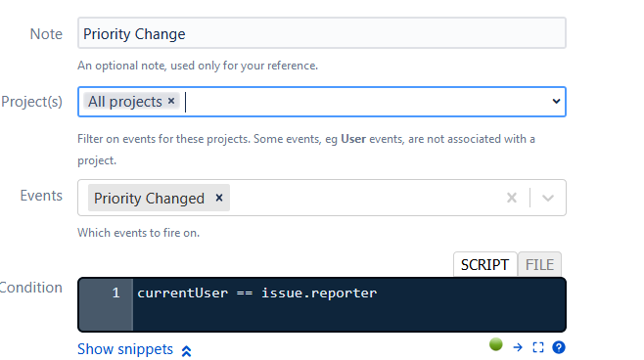Click the green script status indicator
Viewport: 644px width, 360px height.
pyautogui.click(x=496, y=344)
